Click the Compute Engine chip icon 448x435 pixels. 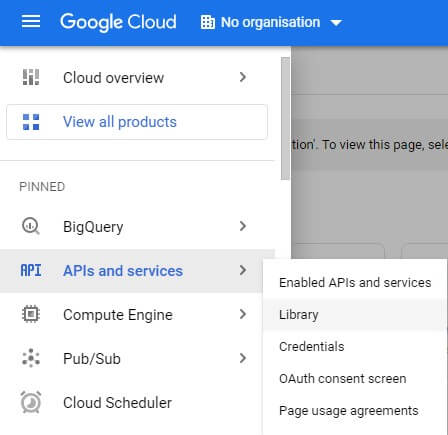(31, 314)
